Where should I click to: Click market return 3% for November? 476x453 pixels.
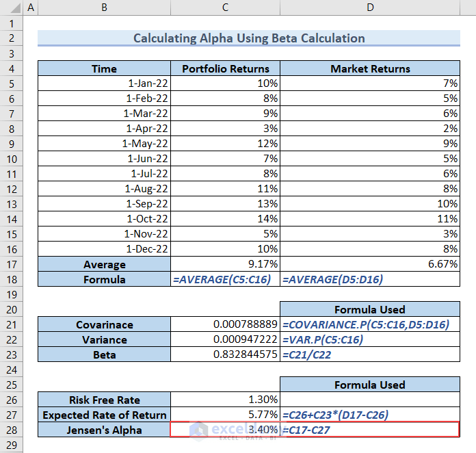tap(370, 234)
